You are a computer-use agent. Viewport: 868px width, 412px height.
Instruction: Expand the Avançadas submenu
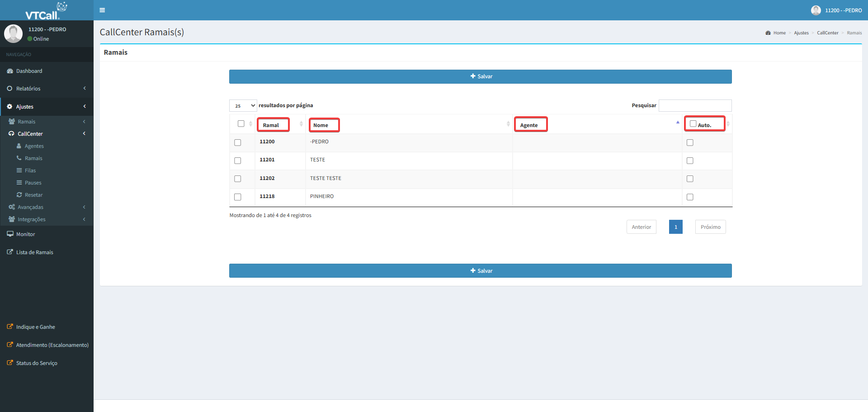[30, 207]
